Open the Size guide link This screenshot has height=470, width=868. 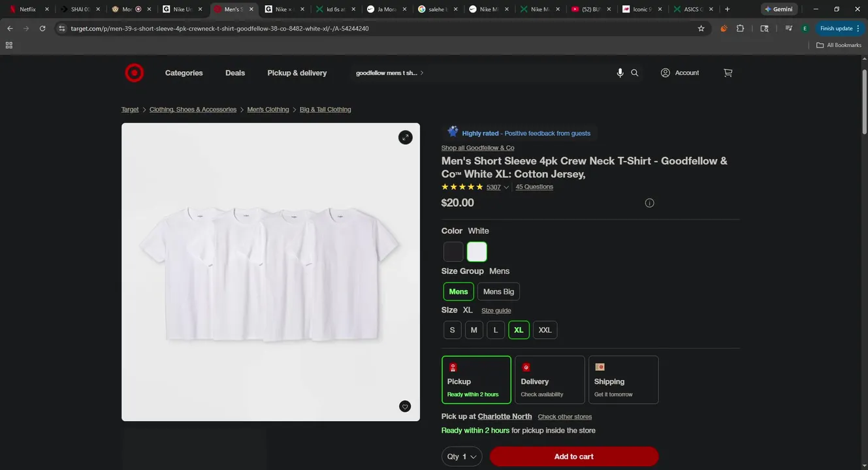(496, 311)
